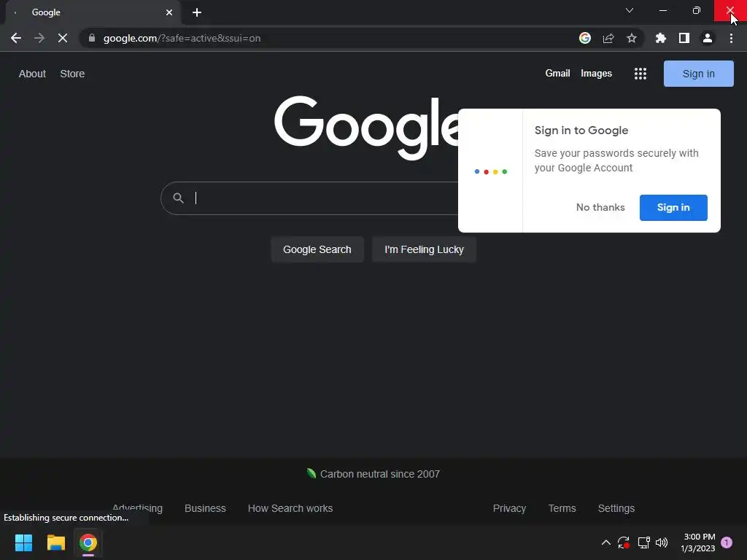Open the Store link

pos(72,74)
